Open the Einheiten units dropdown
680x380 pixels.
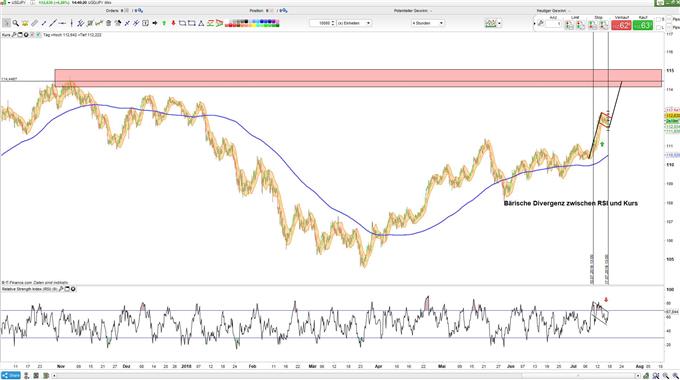pos(354,23)
